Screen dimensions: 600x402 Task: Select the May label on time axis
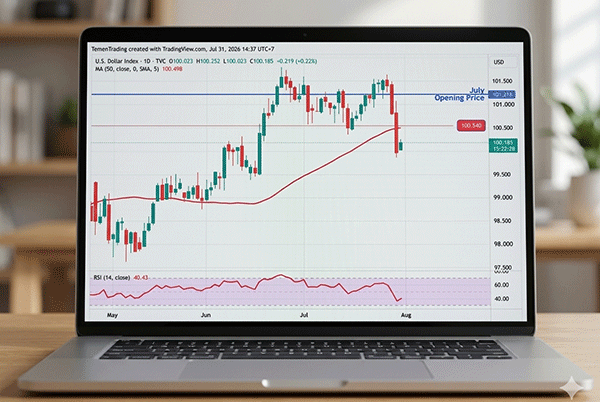[112, 315]
